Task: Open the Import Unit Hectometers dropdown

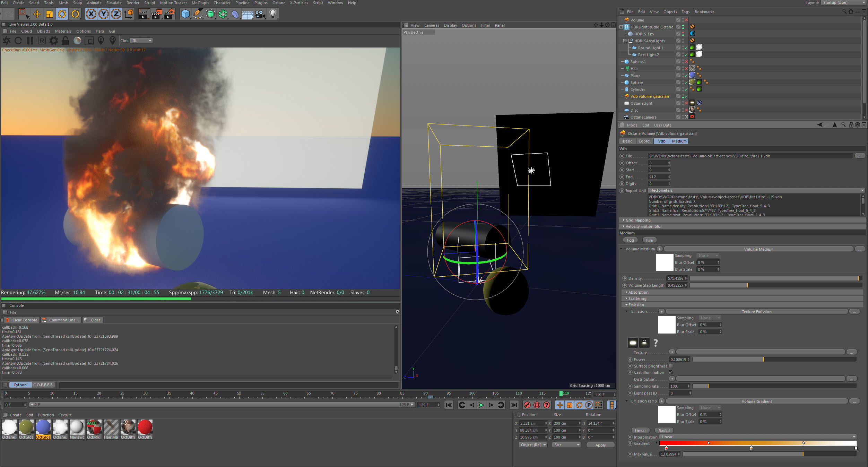Action: pyautogui.click(x=756, y=190)
